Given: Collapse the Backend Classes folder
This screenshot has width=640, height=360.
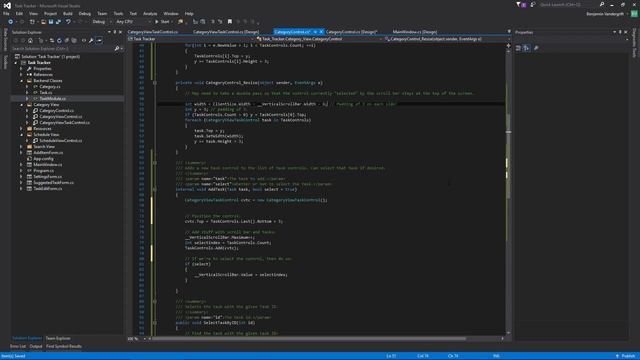Looking at the screenshot, I should coord(22,81).
